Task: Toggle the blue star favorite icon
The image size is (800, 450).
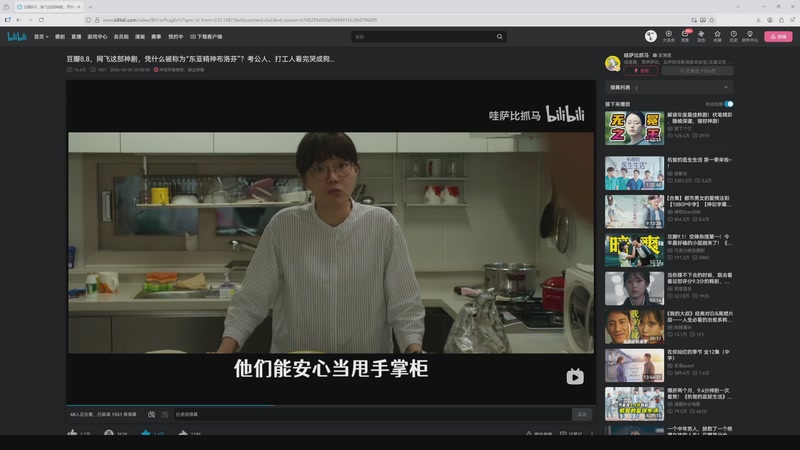Action: coord(146,433)
